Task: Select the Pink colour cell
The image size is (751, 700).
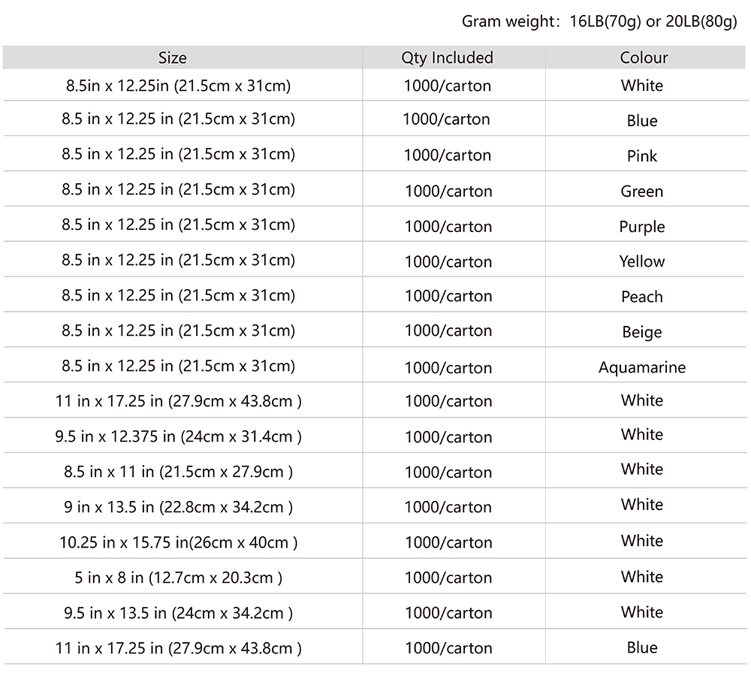Action: tap(642, 156)
